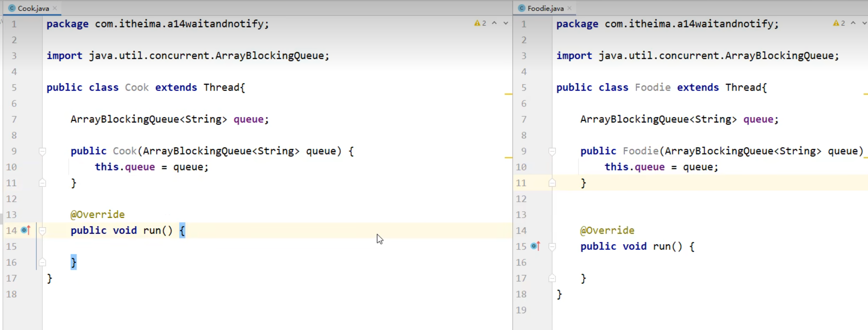Click the warning indicator in Foodie.java editor
868x330 pixels.
pyautogui.click(x=839, y=23)
